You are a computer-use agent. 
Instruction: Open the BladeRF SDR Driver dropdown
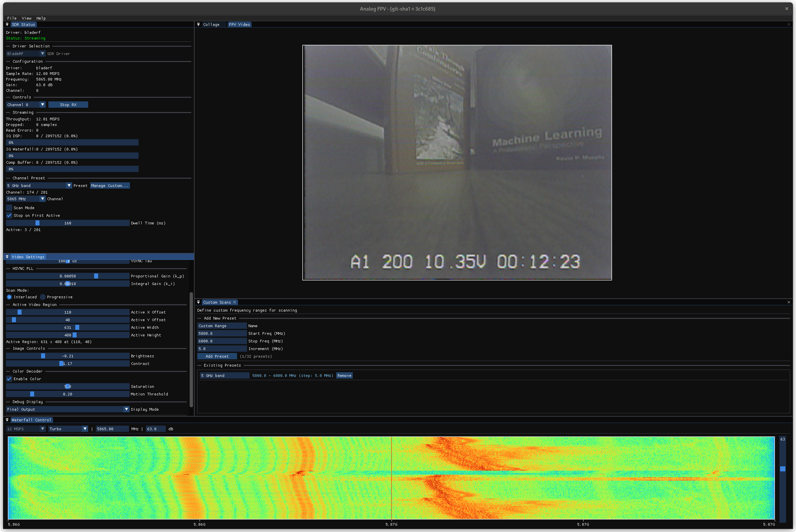(26, 54)
